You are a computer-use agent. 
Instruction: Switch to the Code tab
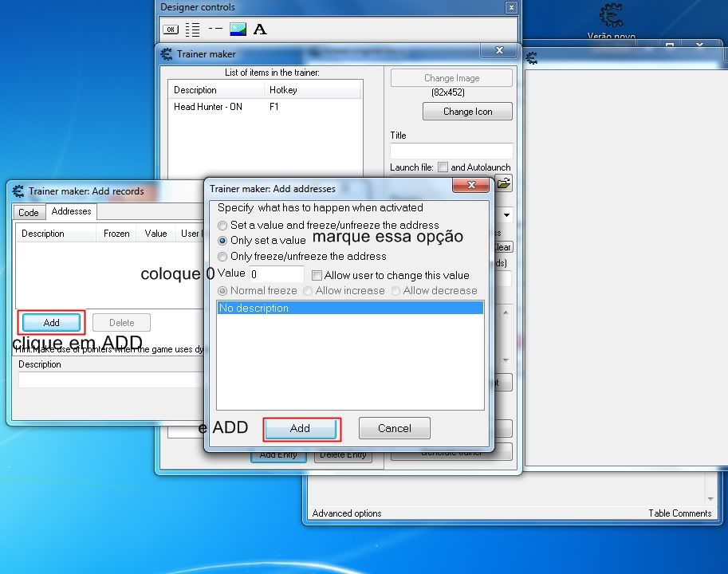29,212
